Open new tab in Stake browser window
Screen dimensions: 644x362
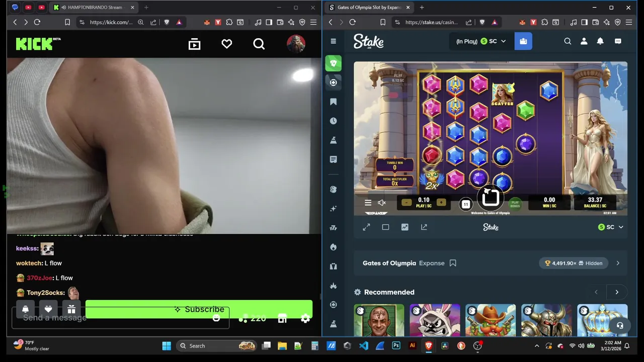pyautogui.click(x=422, y=8)
